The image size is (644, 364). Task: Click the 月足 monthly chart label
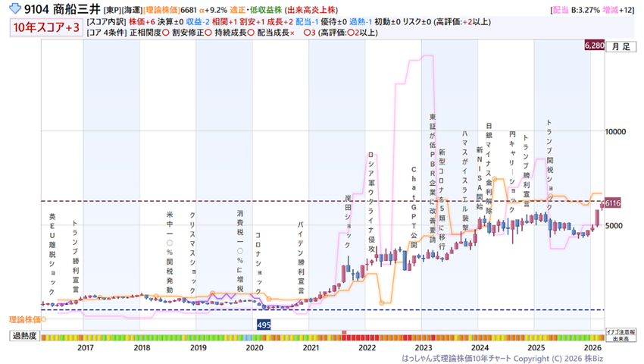coord(621,46)
